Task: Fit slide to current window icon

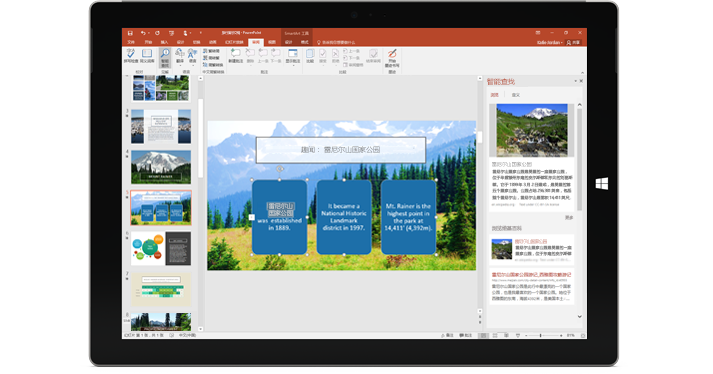Action: [x=582, y=335]
